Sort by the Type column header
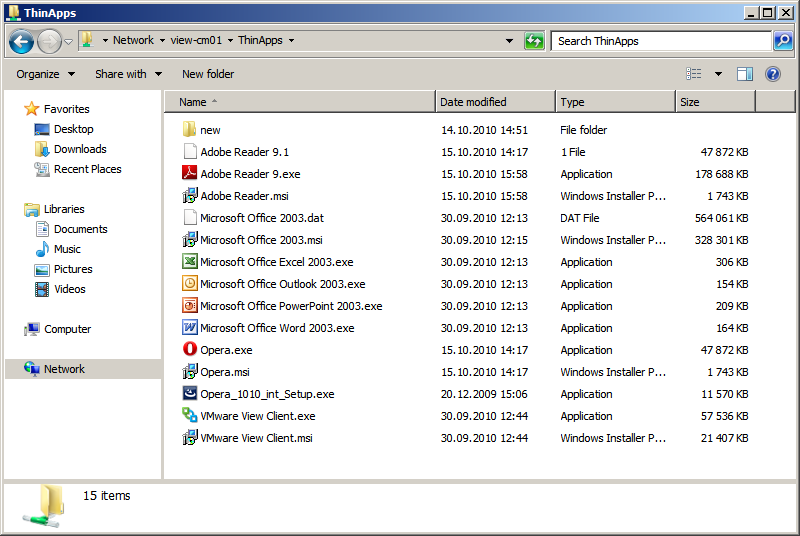The height and width of the screenshot is (536, 800). click(x=615, y=102)
